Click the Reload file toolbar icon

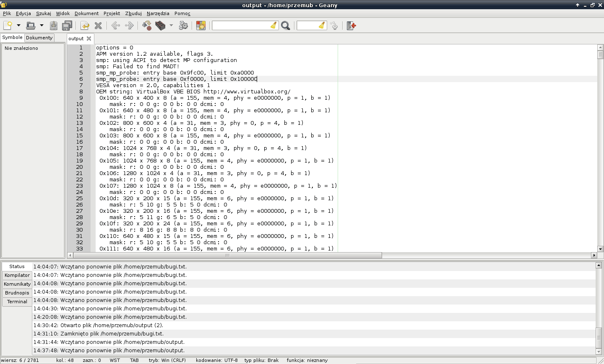[85, 26]
